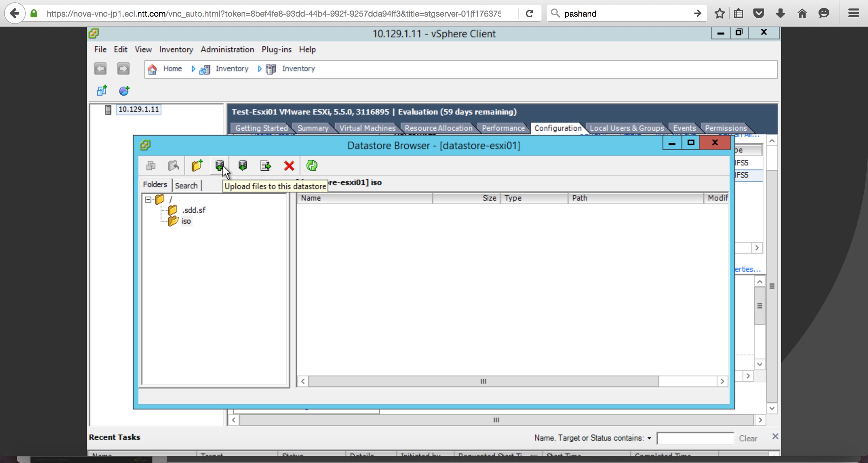Image resolution: width=868 pixels, height=463 pixels.
Task: Create a new folder in the datastore
Action: point(197,165)
